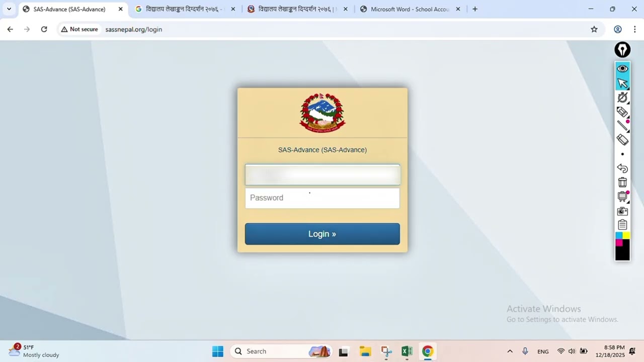Image resolution: width=644 pixels, height=362 pixels.
Task: Click the clipboard icon in the annotation toolbar
Action: click(622, 225)
